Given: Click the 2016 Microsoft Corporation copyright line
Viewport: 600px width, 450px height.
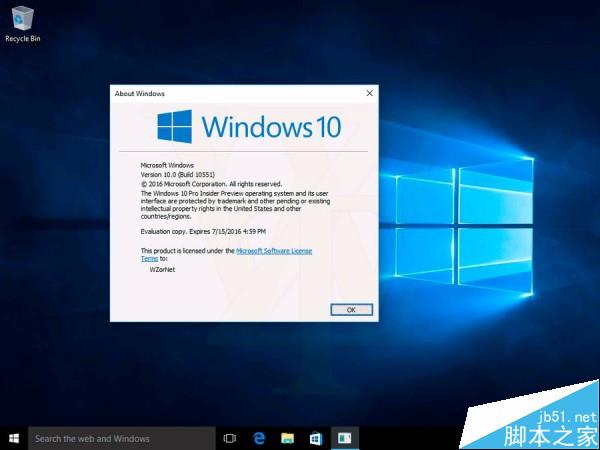Looking at the screenshot, I should point(211,184).
